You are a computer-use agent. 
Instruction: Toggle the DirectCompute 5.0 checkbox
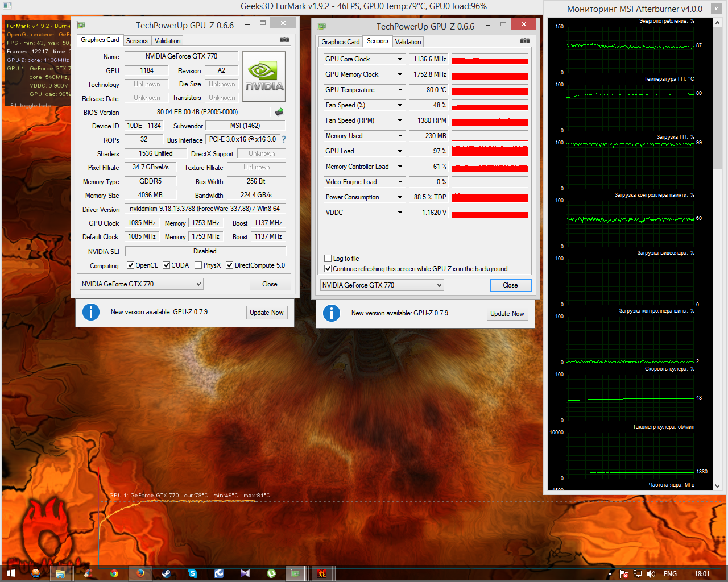tap(229, 265)
